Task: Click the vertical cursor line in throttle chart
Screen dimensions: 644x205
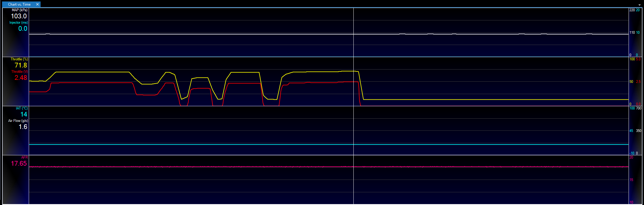Action: pyautogui.click(x=353, y=89)
